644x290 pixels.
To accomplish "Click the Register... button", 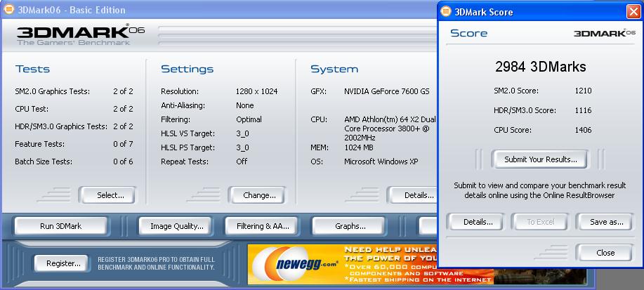I will pyautogui.click(x=62, y=263).
